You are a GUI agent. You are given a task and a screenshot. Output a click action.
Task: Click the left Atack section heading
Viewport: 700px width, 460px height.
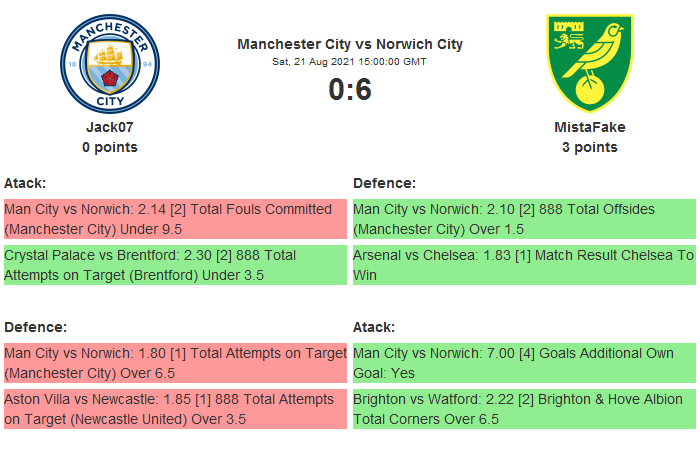click(x=25, y=183)
